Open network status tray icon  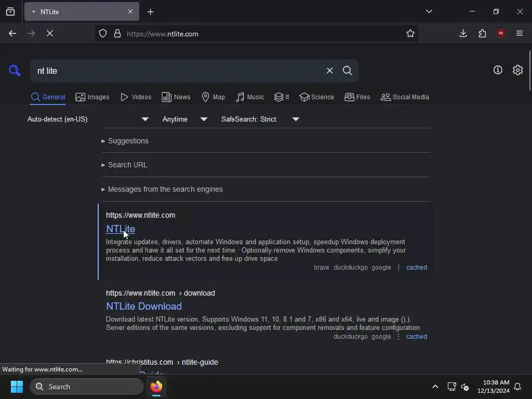[x=451, y=387]
